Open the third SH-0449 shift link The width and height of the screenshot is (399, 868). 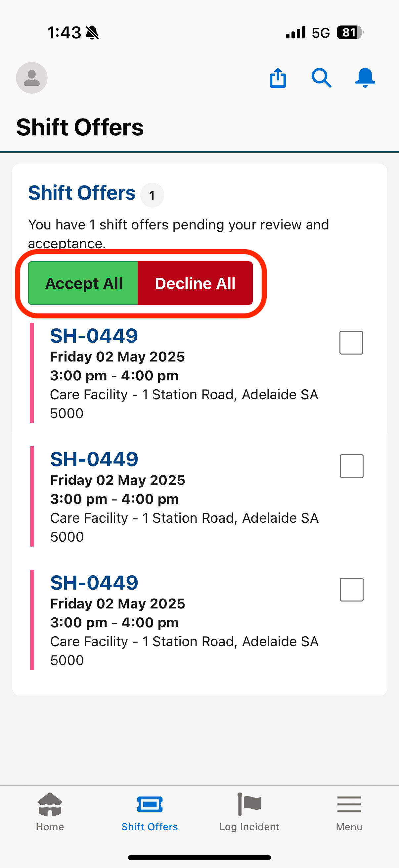[x=94, y=583]
